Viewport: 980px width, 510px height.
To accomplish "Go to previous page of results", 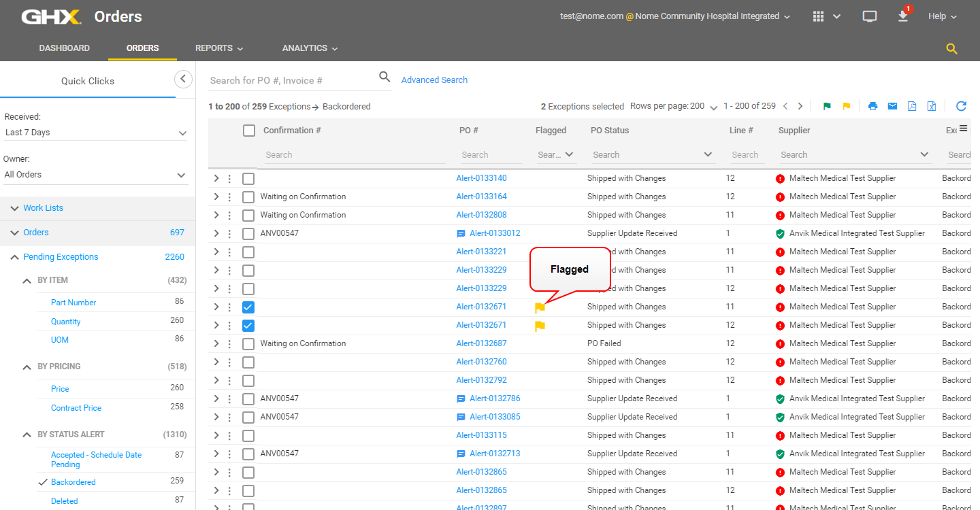I will pos(785,106).
